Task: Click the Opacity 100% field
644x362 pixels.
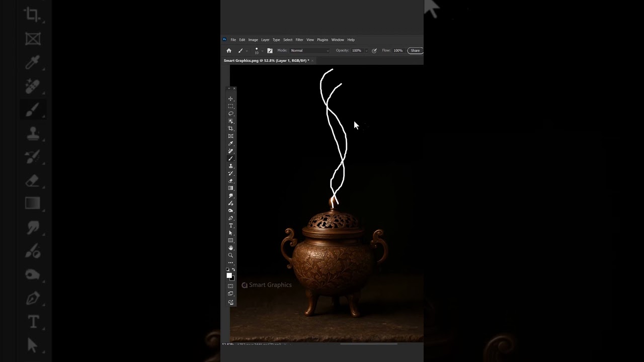Action: (357, 50)
